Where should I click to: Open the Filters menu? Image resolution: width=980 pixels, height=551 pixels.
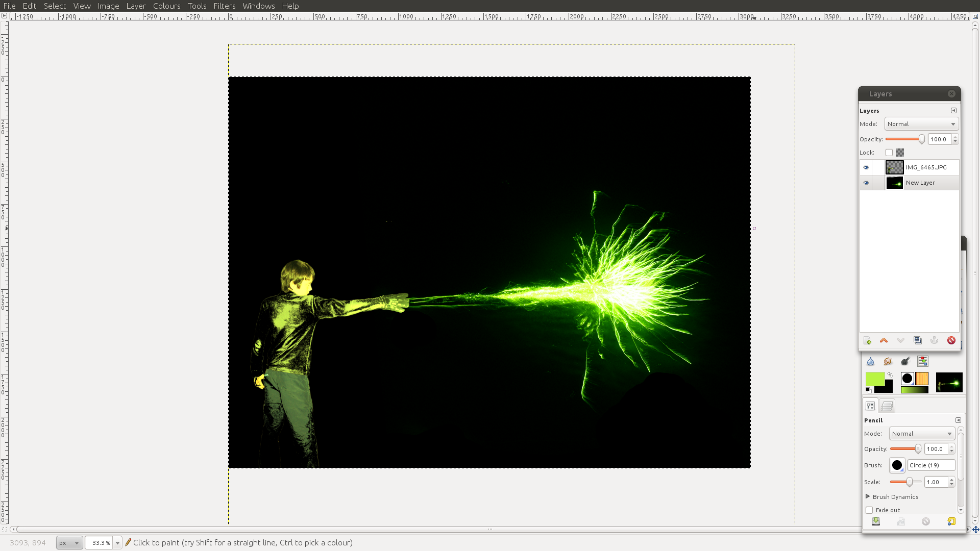pyautogui.click(x=225, y=6)
